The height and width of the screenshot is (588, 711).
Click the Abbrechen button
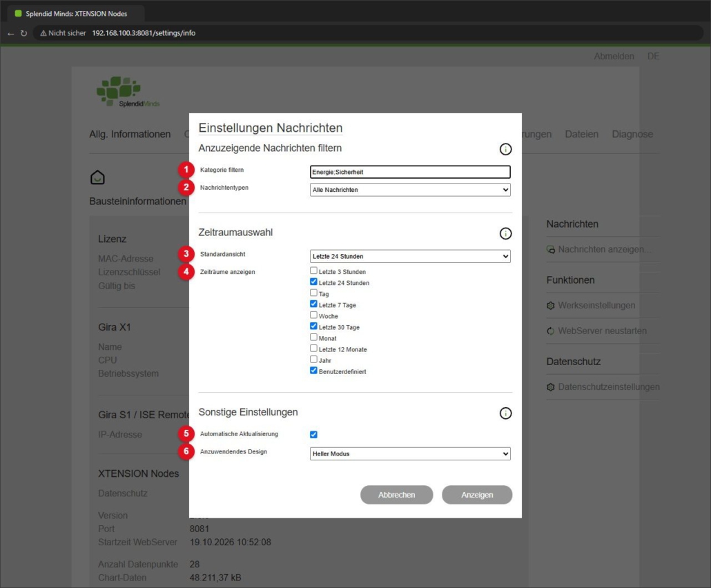point(396,495)
